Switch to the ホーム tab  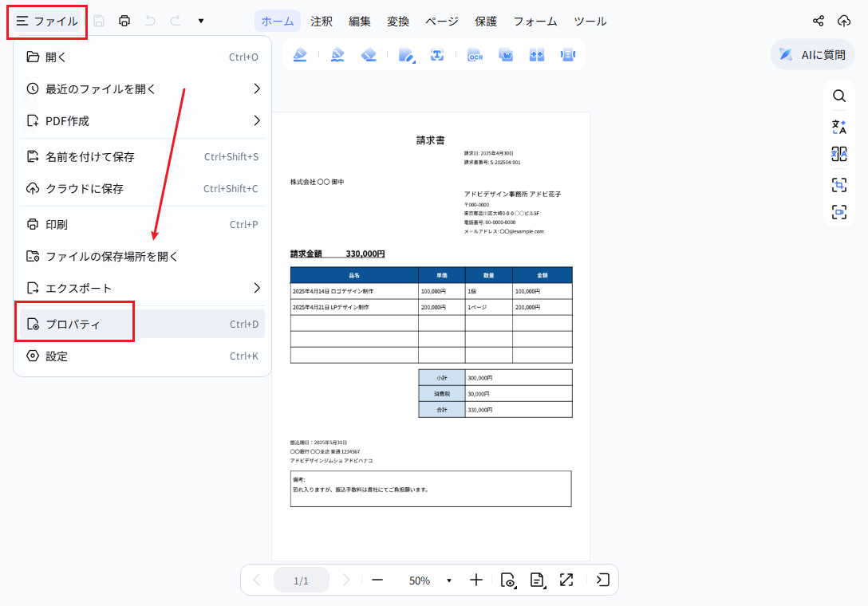tap(278, 21)
